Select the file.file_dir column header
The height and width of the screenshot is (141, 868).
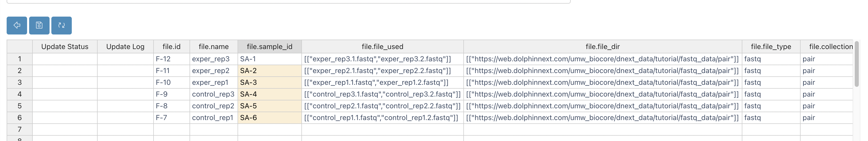coord(603,46)
